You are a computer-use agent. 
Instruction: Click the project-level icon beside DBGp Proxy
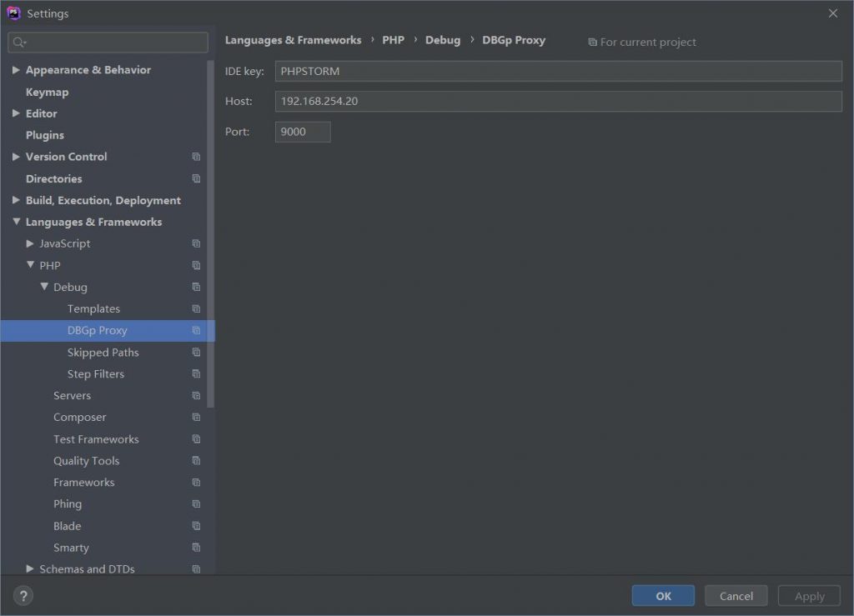coord(196,331)
